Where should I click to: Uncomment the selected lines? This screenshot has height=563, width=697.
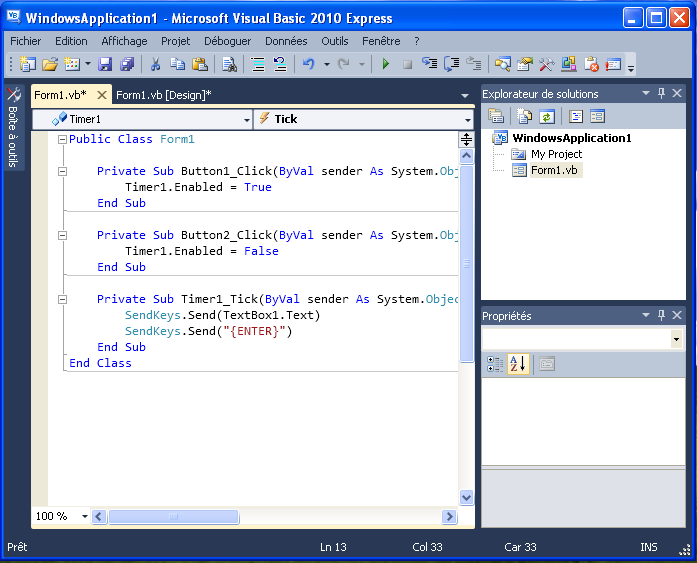tap(280, 64)
